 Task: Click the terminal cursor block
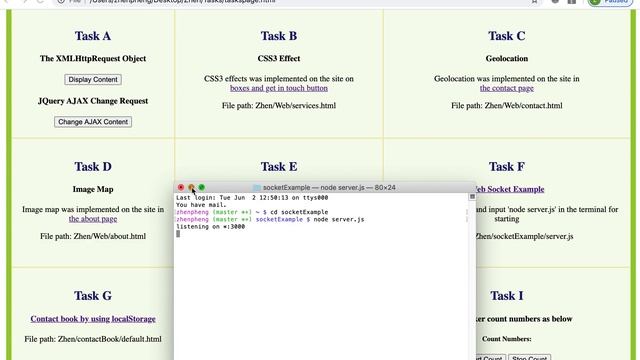click(178, 234)
